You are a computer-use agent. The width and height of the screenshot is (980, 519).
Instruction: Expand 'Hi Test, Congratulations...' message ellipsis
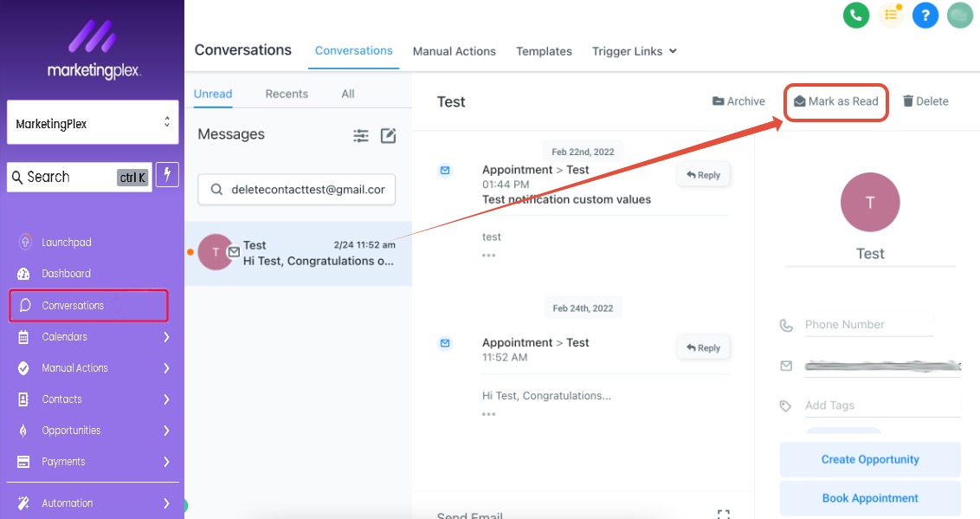489,414
